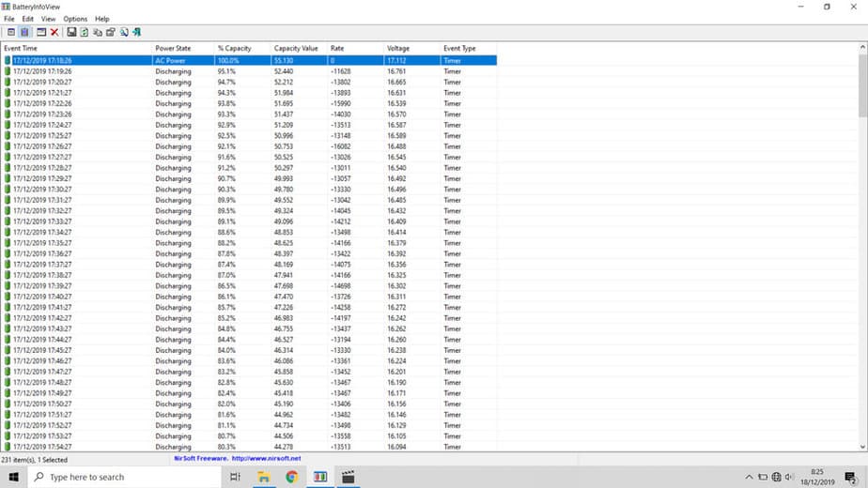Open the File menu
The image size is (868, 488).
[x=9, y=19]
